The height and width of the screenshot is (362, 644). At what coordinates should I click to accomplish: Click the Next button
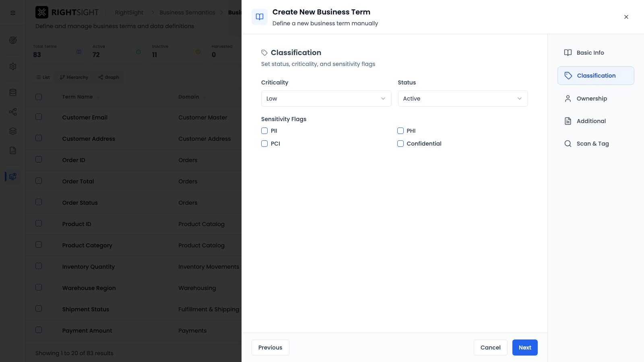(x=525, y=348)
